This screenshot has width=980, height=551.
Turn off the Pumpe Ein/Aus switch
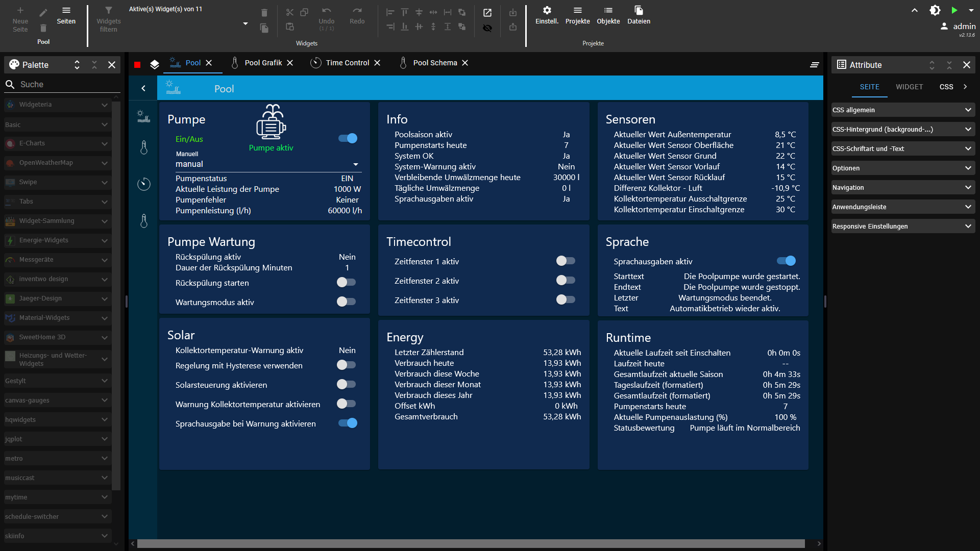348,138
